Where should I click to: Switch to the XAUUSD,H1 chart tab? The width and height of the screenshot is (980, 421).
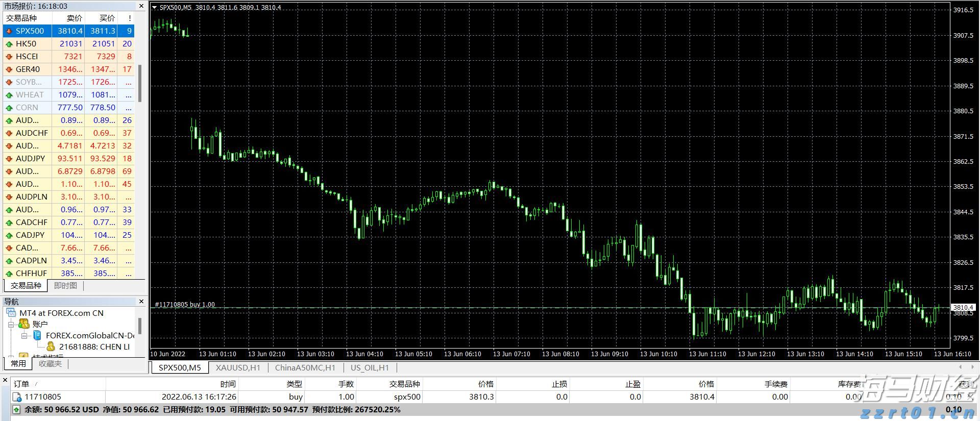pos(238,367)
